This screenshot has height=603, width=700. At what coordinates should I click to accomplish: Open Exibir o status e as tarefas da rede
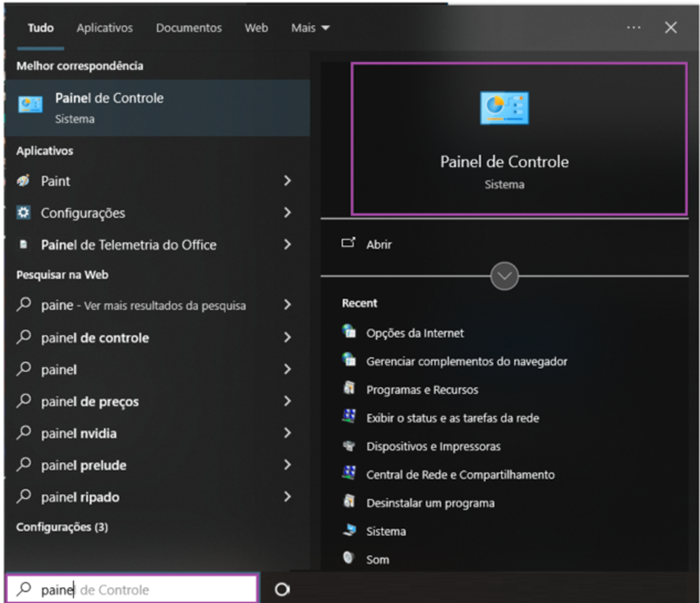click(x=452, y=418)
